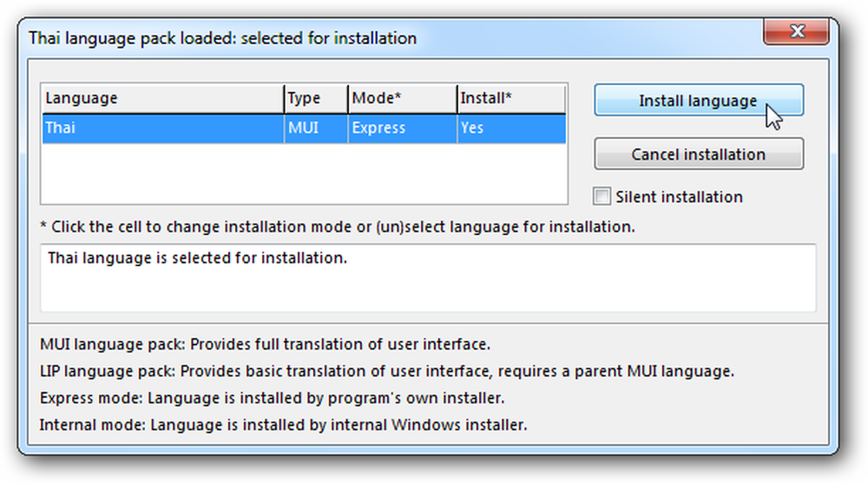Screen dimensions: 868x484
Task: Click the MUI type cell
Action: coord(316,128)
